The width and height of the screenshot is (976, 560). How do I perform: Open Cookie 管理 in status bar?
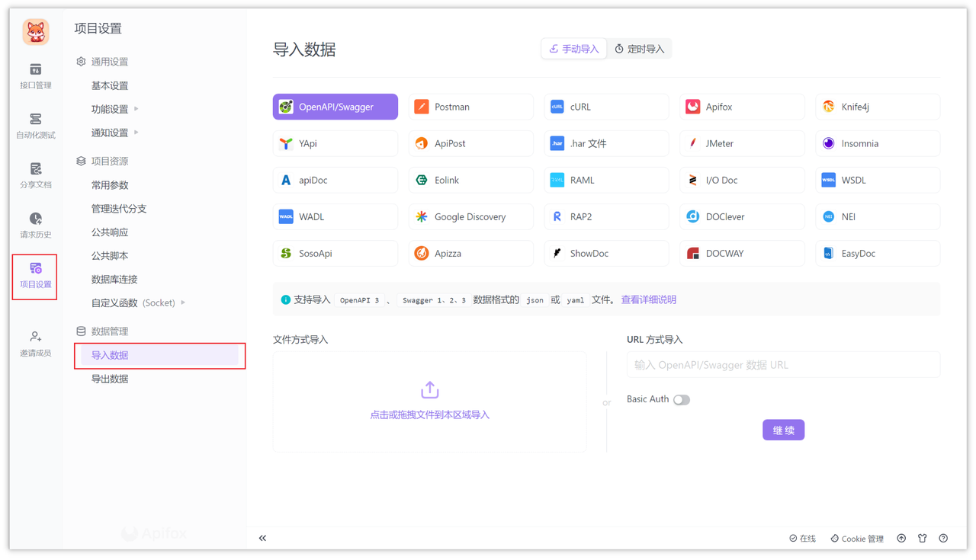coord(857,539)
